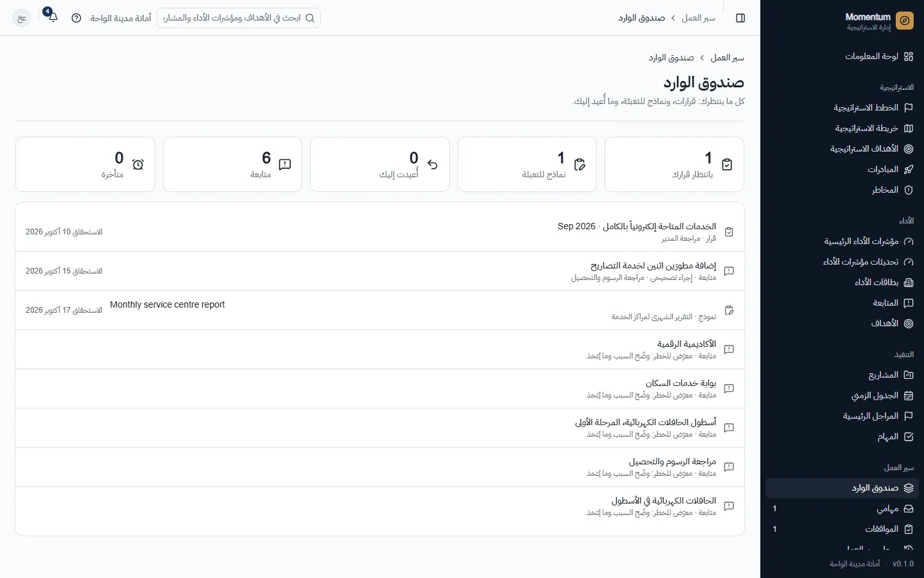
Task: Click the user avatar in top bar
Action: pos(22,18)
